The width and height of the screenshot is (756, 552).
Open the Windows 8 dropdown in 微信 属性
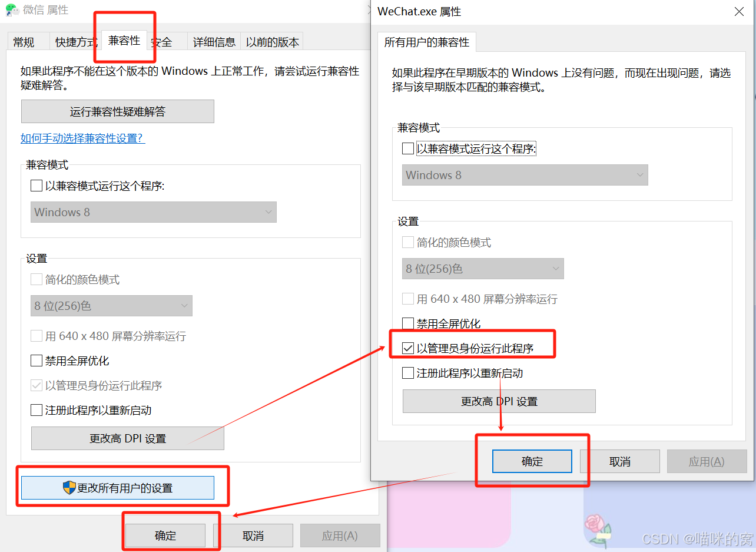point(154,212)
